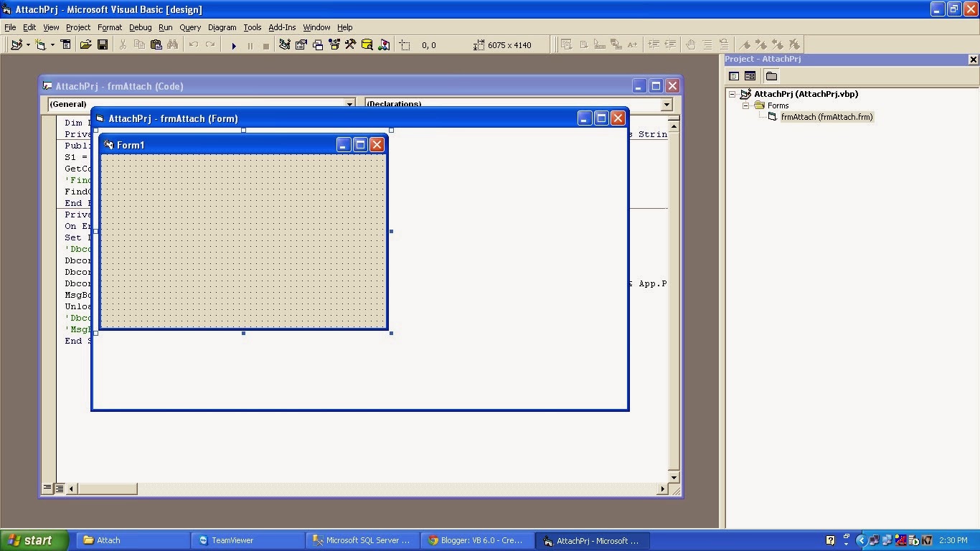Open dropdown arrow beside Add Form icon
Screen dimensions: 980x551
tap(52, 44)
